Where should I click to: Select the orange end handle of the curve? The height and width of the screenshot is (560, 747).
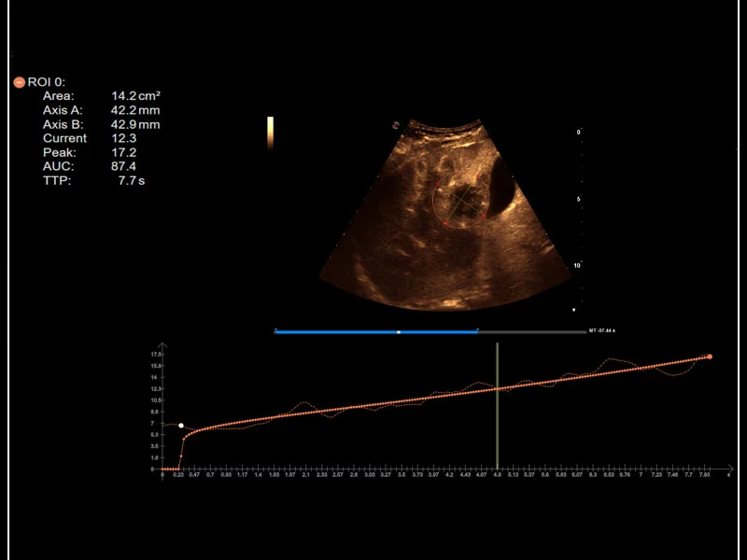[x=710, y=356]
